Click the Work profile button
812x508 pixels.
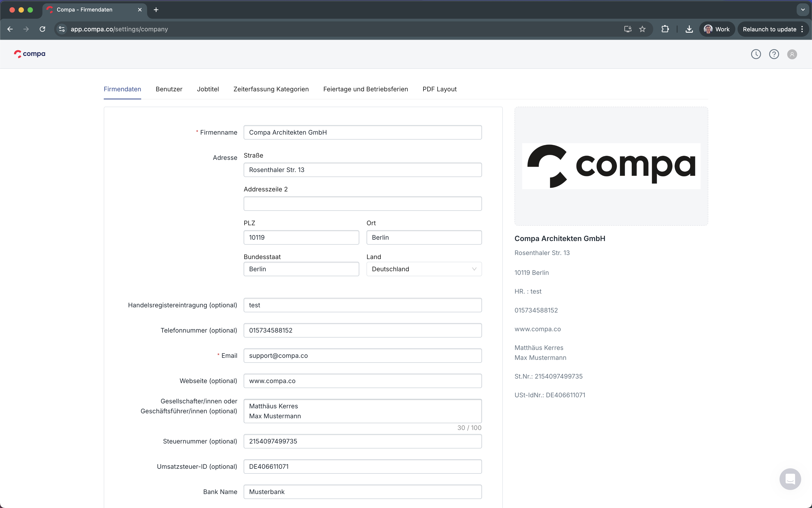click(717, 29)
